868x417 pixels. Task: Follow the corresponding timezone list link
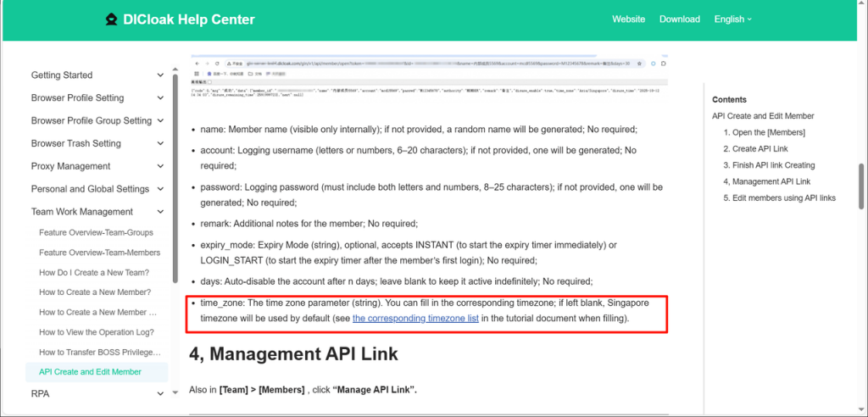click(415, 319)
